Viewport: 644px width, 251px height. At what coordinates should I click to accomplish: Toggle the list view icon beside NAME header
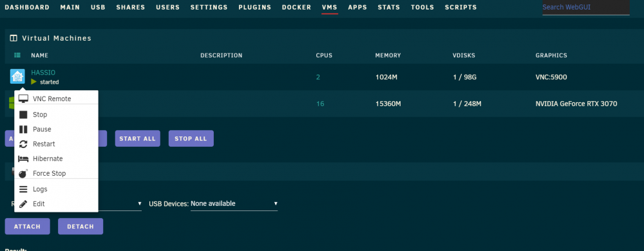(17, 55)
